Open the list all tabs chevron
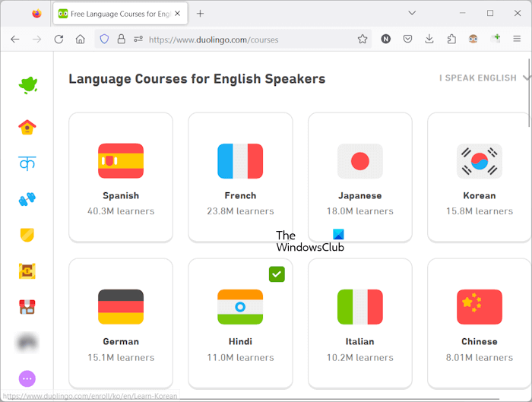The width and height of the screenshot is (532, 402). coord(412,13)
